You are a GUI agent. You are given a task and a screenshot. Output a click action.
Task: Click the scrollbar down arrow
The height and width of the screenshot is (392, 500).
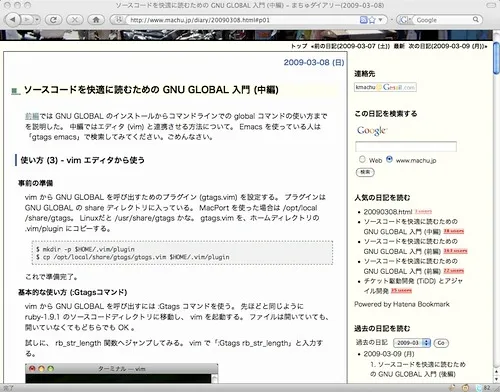pos(496,379)
